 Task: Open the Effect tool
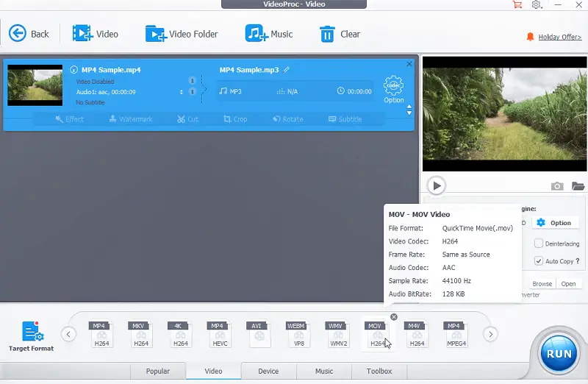point(70,119)
